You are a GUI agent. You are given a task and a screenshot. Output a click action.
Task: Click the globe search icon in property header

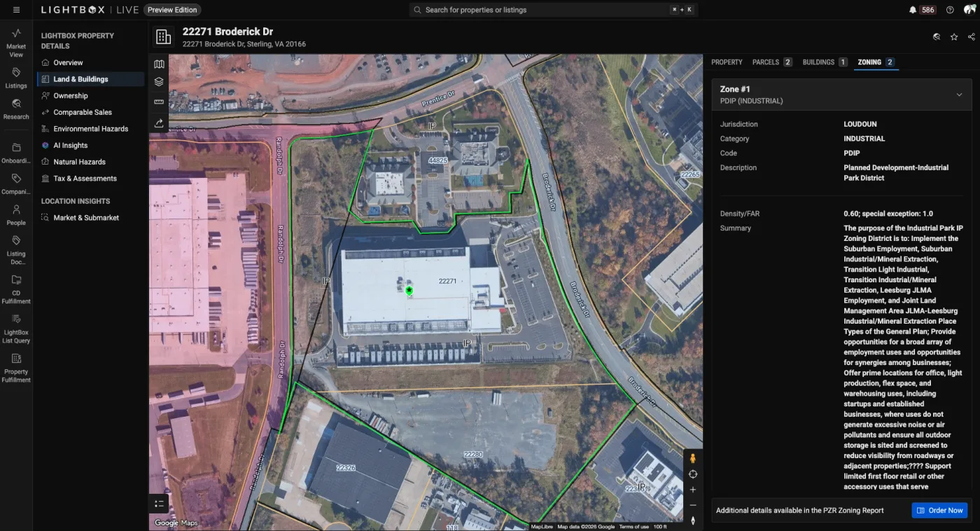click(x=937, y=37)
